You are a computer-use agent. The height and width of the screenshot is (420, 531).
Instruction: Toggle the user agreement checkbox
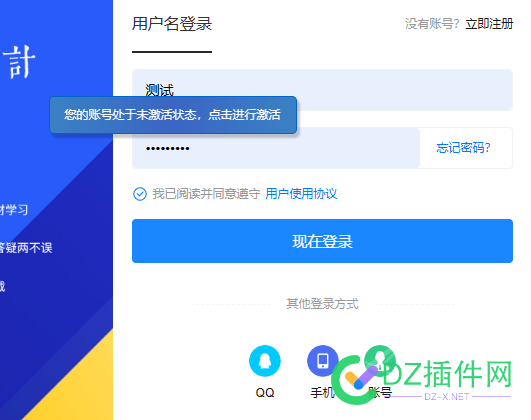click(x=140, y=194)
